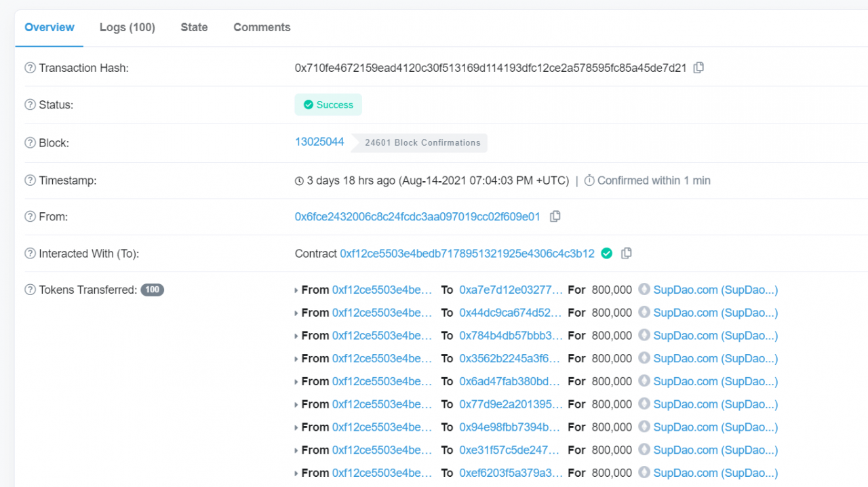868x487 pixels.
Task: Expand the transfer to 0x44dc9ca674d52
Action: coord(296,312)
